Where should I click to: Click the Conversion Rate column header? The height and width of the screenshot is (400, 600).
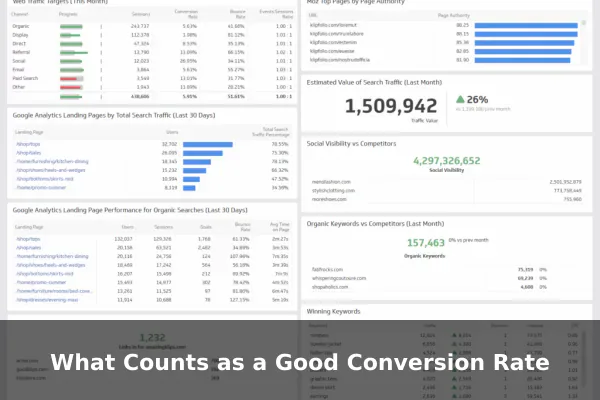pos(186,14)
